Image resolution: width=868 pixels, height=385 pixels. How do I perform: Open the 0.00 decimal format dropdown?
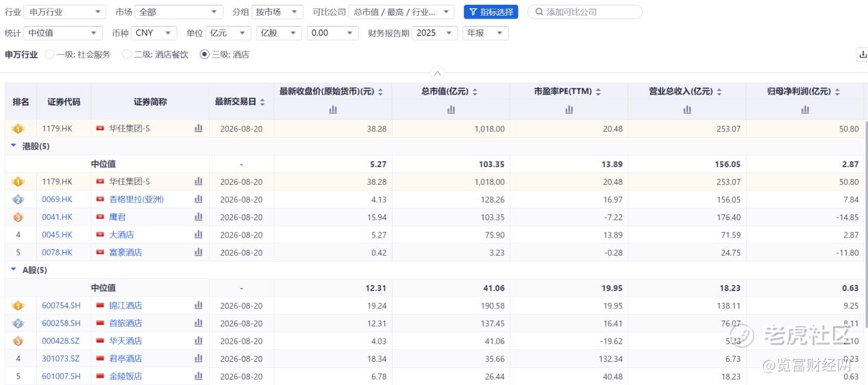[x=333, y=33]
